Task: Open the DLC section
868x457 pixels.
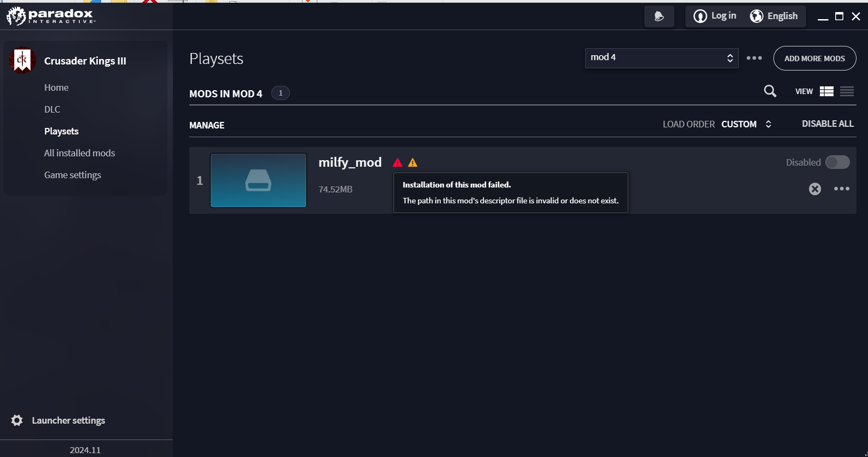Action: 53,109
